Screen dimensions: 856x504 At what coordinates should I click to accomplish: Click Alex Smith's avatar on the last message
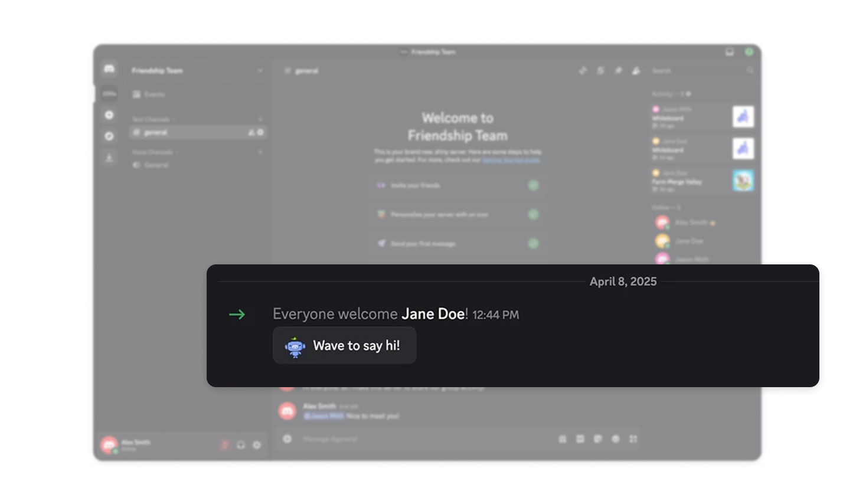287,411
